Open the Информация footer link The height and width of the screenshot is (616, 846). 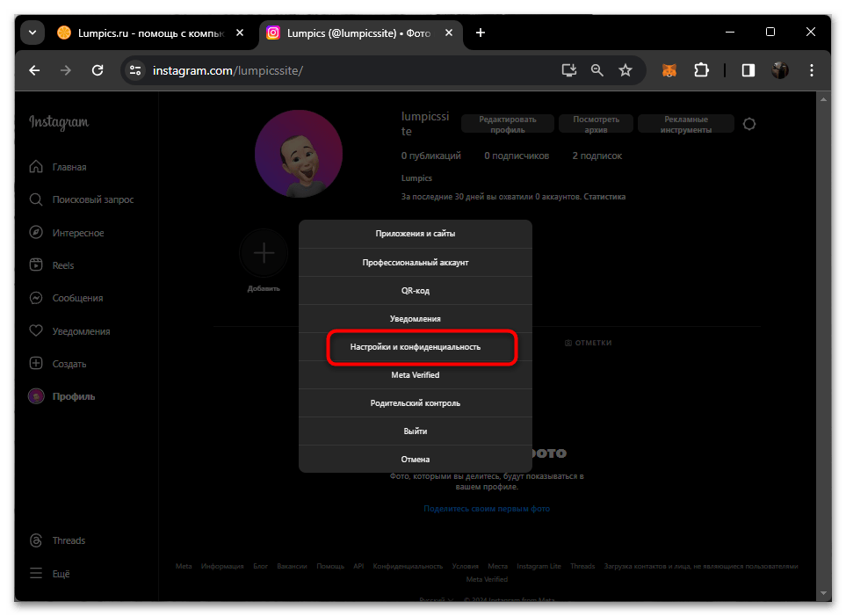[222, 566]
